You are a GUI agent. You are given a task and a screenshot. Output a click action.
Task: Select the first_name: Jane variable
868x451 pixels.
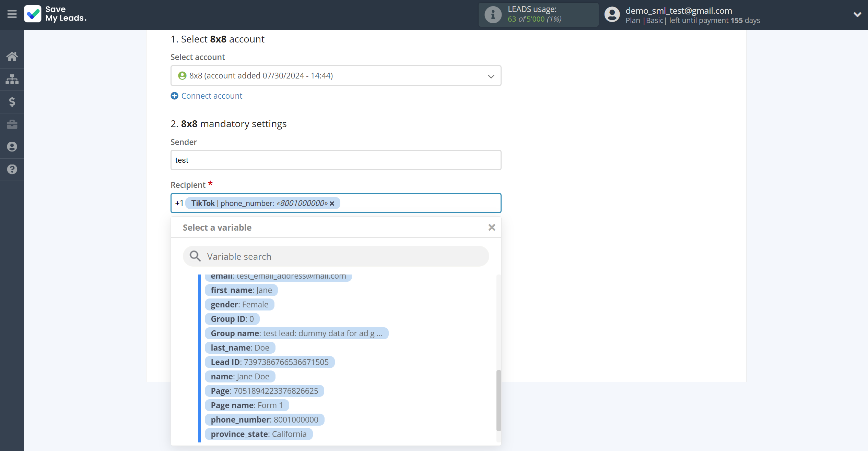click(x=241, y=290)
